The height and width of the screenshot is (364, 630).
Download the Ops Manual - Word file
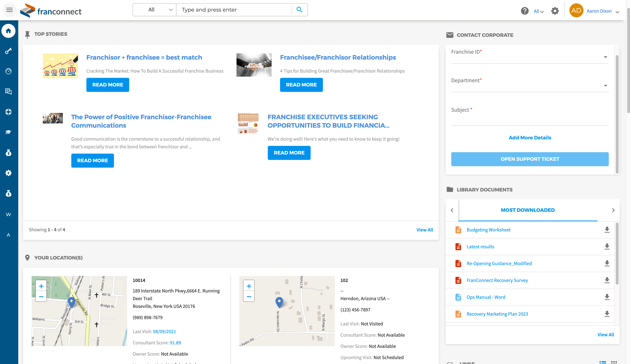tap(607, 297)
